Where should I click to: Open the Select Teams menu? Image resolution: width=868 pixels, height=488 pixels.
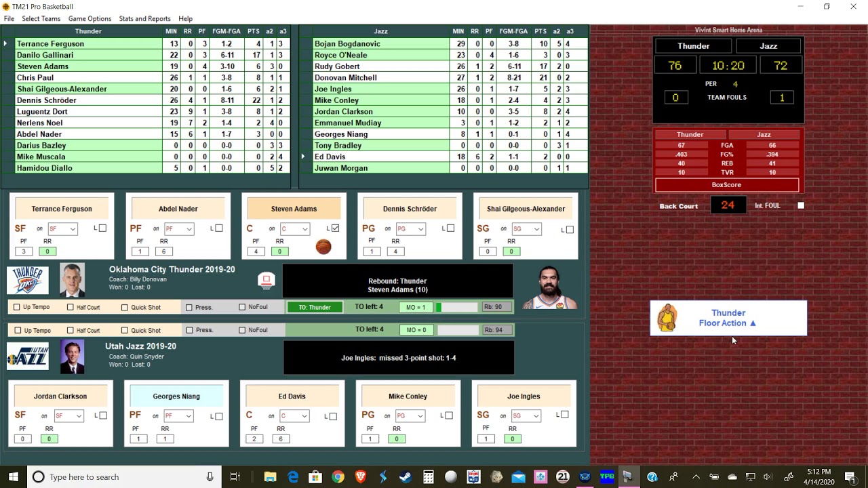41,19
